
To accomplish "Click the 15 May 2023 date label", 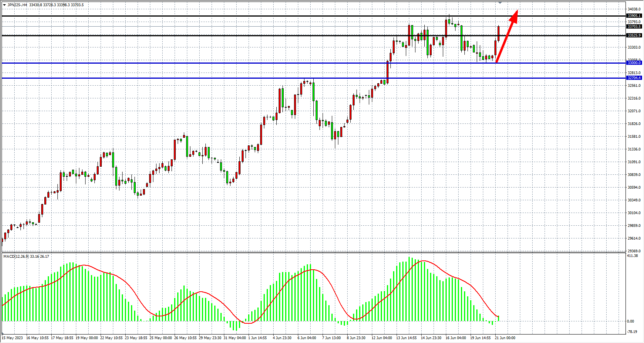I will pyautogui.click(x=12, y=338).
